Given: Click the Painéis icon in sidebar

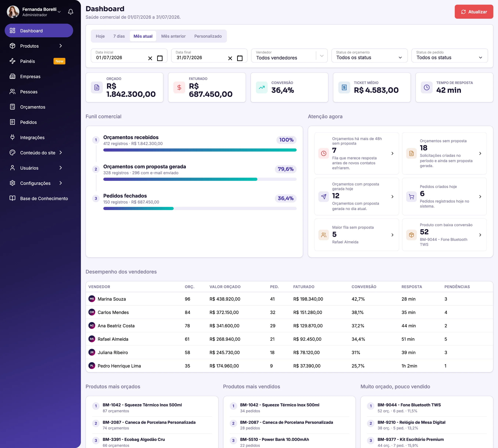Looking at the screenshot, I should coord(12,61).
